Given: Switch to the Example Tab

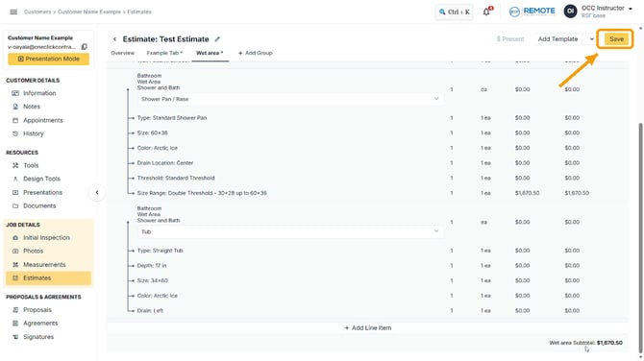Looking at the screenshot, I should 164,53.
